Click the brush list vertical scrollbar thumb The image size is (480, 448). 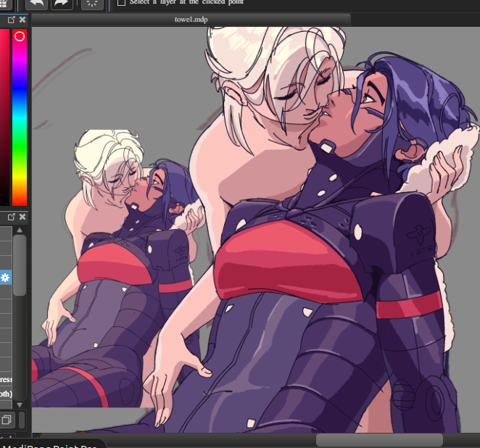[x=20, y=265]
